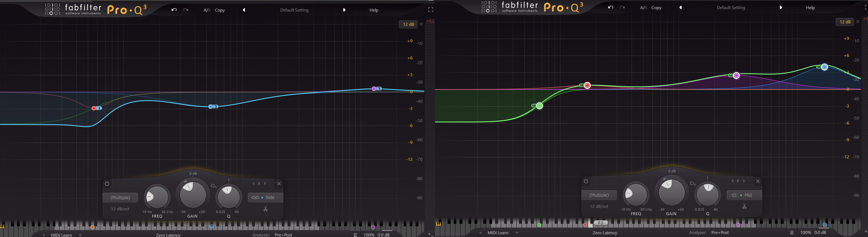Image resolution: width=868 pixels, height=237 pixels.
Task: Toggle band power button in the Side panel
Action: tap(107, 184)
